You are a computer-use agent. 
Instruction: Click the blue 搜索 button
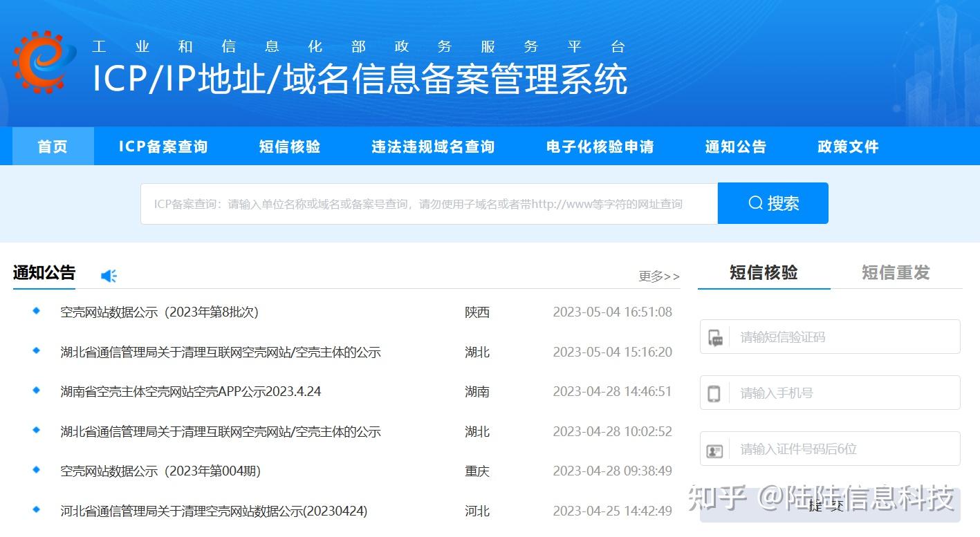coord(773,203)
